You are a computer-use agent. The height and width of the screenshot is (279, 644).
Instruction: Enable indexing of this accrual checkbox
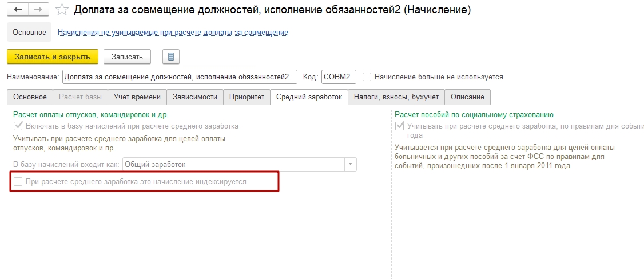coord(18,181)
